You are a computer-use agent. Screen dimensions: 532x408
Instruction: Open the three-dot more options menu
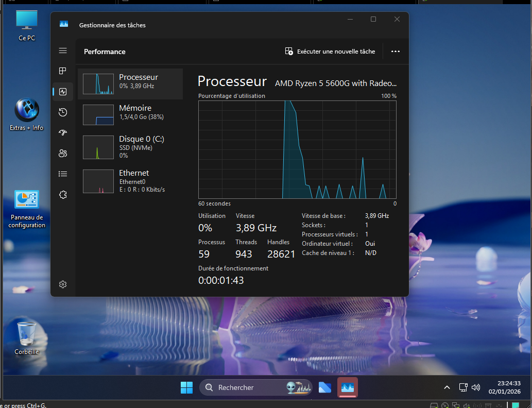(x=396, y=52)
